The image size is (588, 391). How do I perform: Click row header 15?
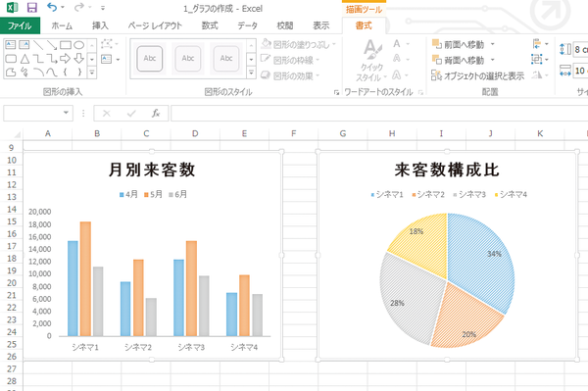12,221
